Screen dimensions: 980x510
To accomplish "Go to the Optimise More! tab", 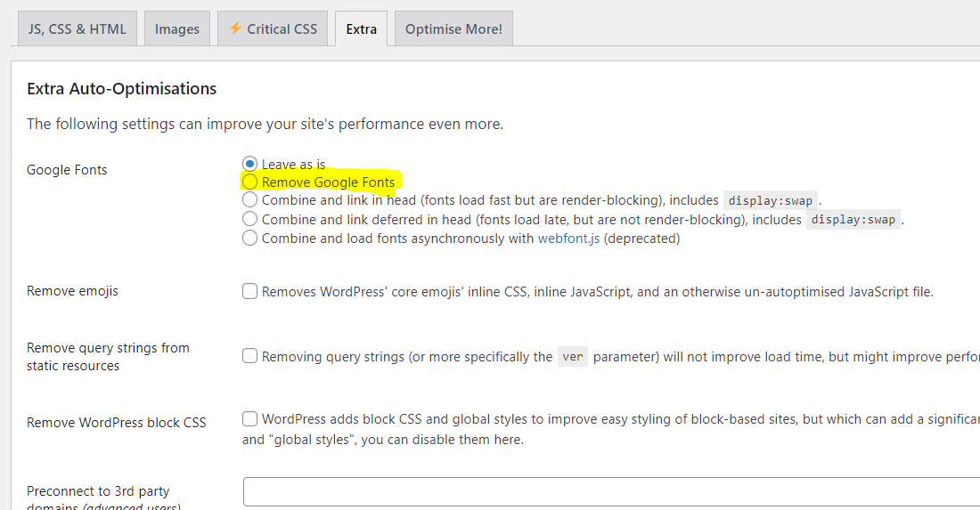I will tap(453, 28).
